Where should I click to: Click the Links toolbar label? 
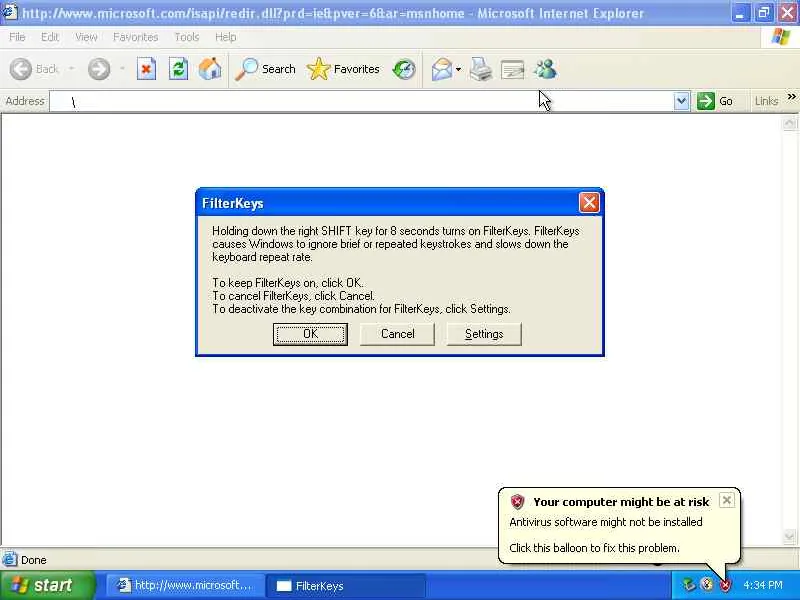pyautogui.click(x=766, y=101)
